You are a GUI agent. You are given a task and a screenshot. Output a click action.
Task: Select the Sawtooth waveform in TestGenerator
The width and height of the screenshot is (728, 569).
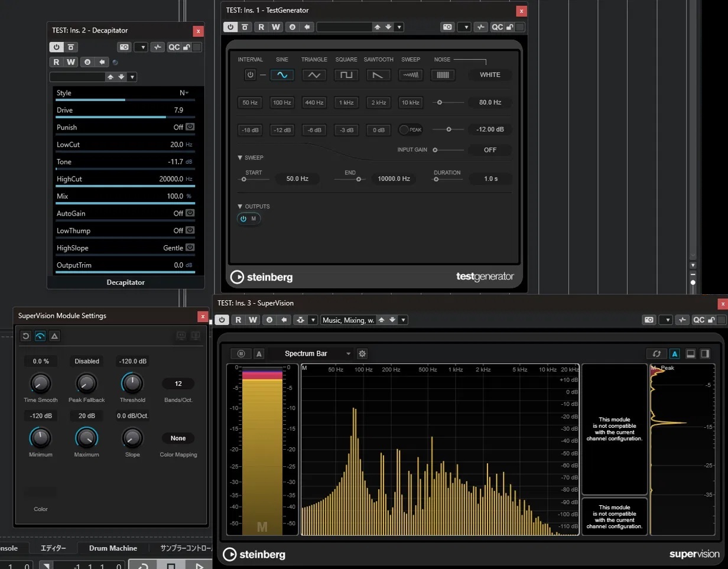click(x=378, y=75)
